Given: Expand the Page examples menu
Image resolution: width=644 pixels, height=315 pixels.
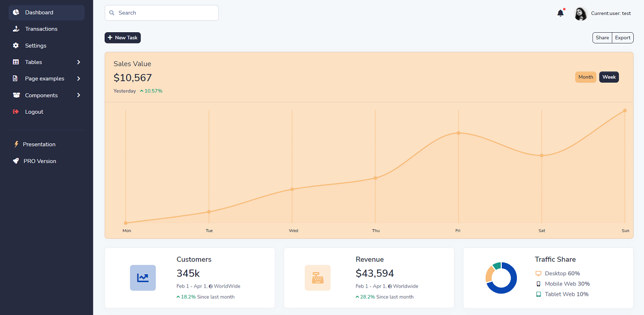Looking at the screenshot, I should (46, 78).
